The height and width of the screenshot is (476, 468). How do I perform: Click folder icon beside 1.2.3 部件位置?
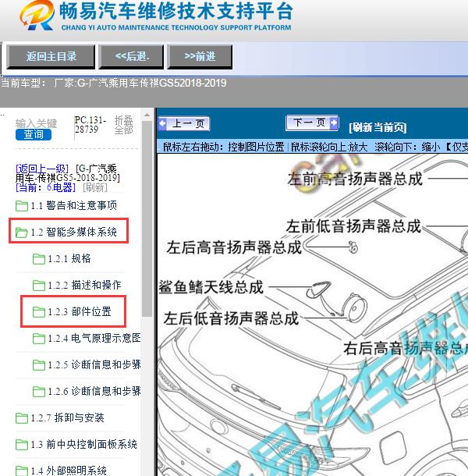pos(39,312)
